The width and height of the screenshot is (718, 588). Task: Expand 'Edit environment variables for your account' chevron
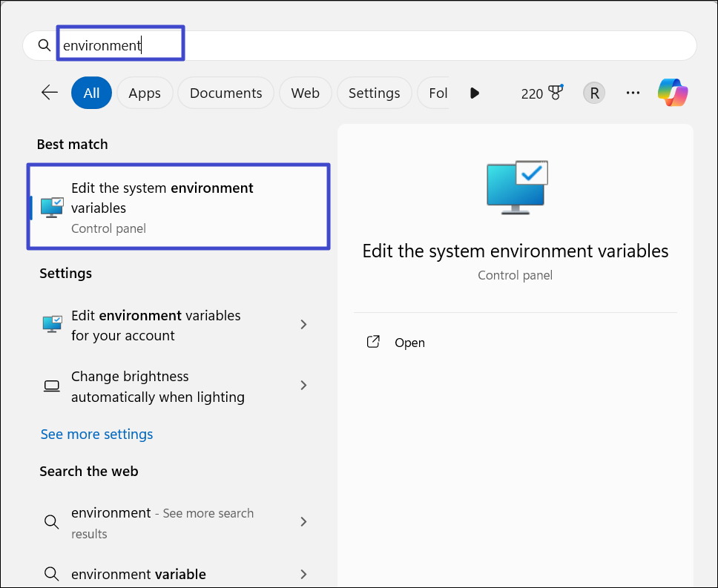click(303, 325)
